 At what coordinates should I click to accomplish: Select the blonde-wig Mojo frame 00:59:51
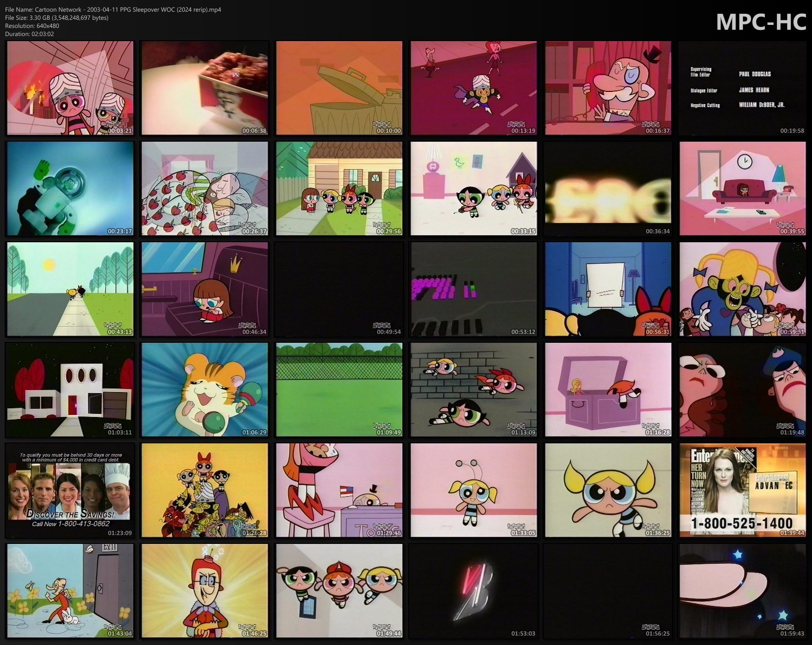click(x=742, y=289)
